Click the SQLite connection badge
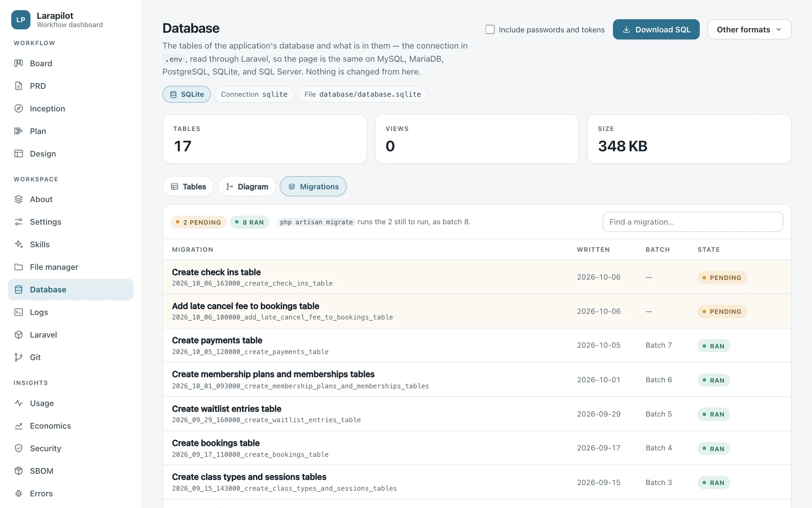Screen dimensions: 812x508 click(x=186, y=94)
